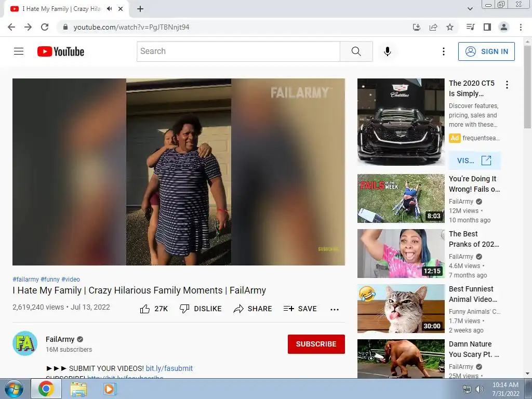Open system volume speaker icon
Viewport: 532px width, 399px height.
click(x=480, y=389)
